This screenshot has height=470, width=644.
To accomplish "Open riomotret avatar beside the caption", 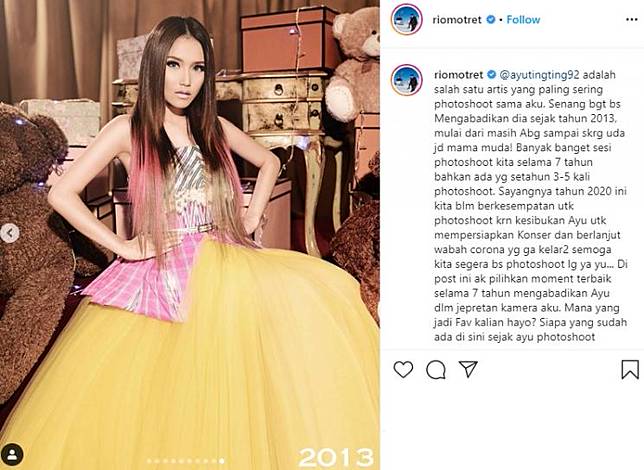I will [407, 79].
